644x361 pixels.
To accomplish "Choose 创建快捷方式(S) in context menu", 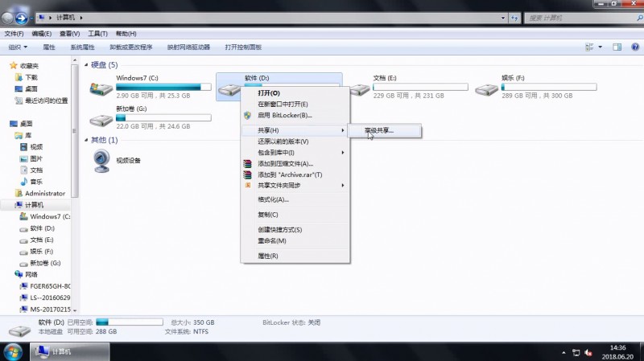I will (295, 230).
